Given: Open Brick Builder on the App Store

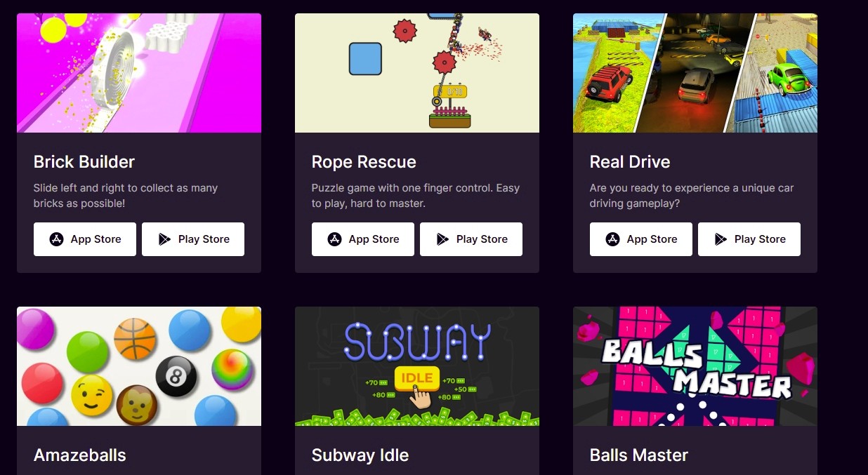Looking at the screenshot, I should pyautogui.click(x=85, y=239).
